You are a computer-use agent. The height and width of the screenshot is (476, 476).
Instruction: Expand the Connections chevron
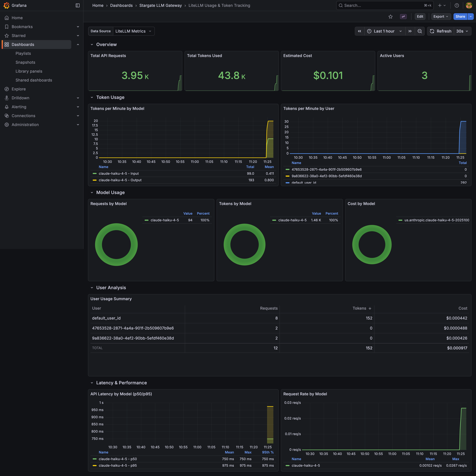[78, 116]
